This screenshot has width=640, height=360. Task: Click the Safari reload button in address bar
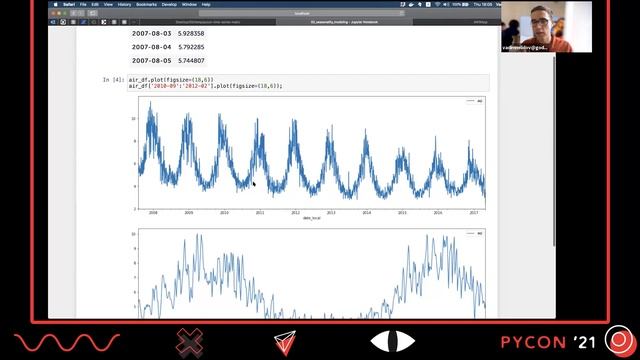point(401,13)
